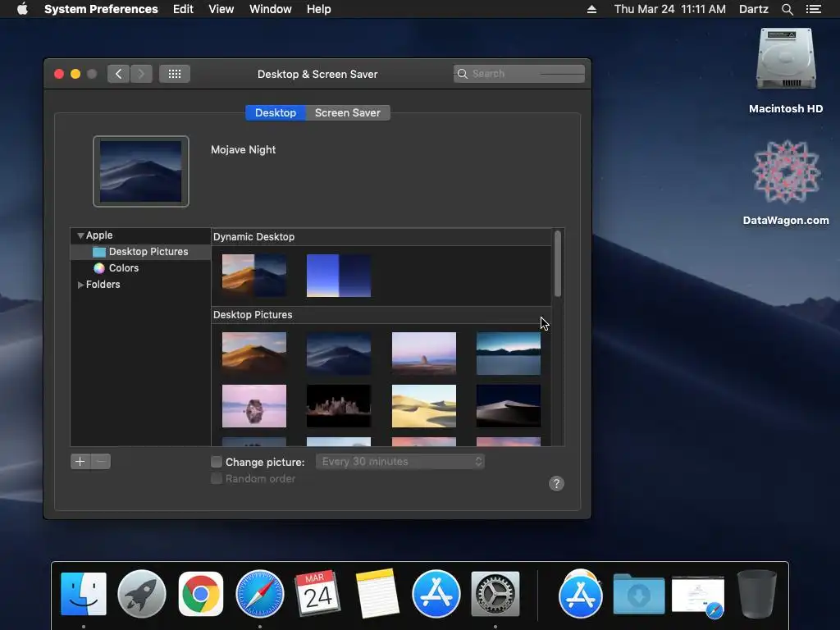Screen dimensions: 840x630
Task: Click the eject icon in menu bar
Action: 591,9
